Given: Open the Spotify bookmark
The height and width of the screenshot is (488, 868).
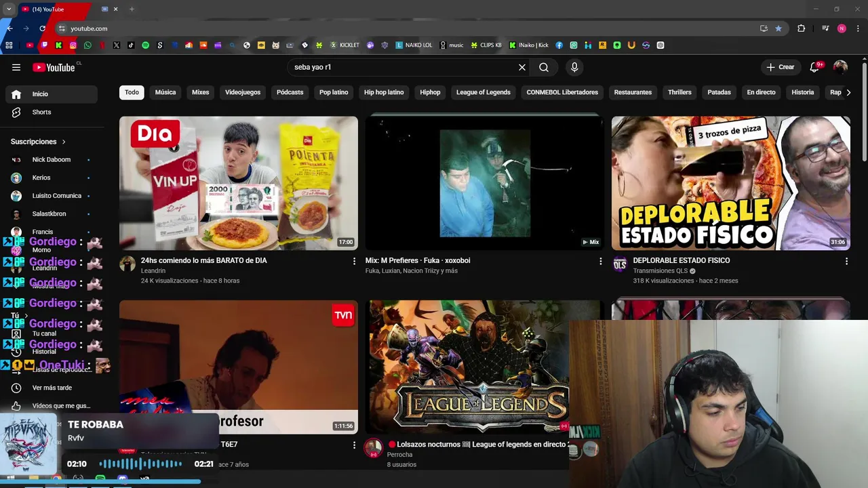Looking at the screenshot, I should point(146,45).
